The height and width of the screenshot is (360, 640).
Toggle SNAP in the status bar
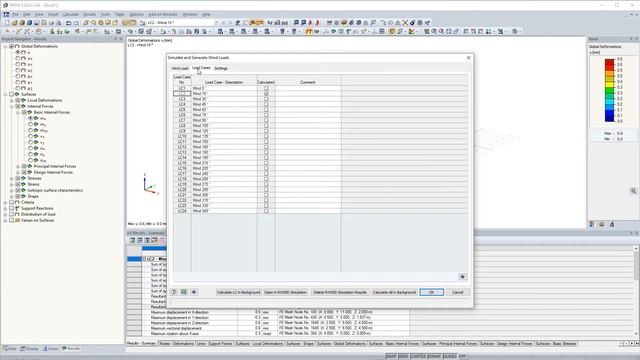click(391, 356)
